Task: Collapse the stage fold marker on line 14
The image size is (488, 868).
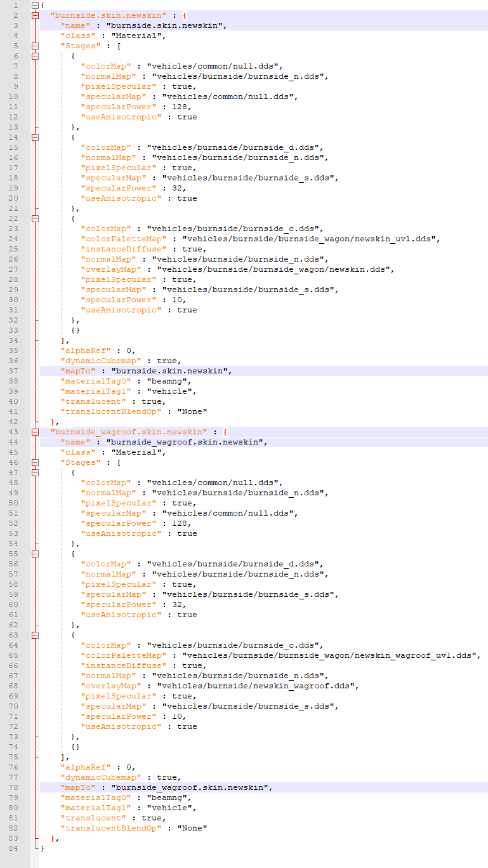Action: coord(35,137)
